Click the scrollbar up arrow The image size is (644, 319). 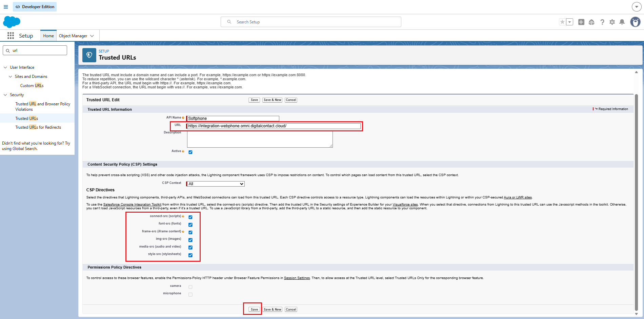coord(636,72)
